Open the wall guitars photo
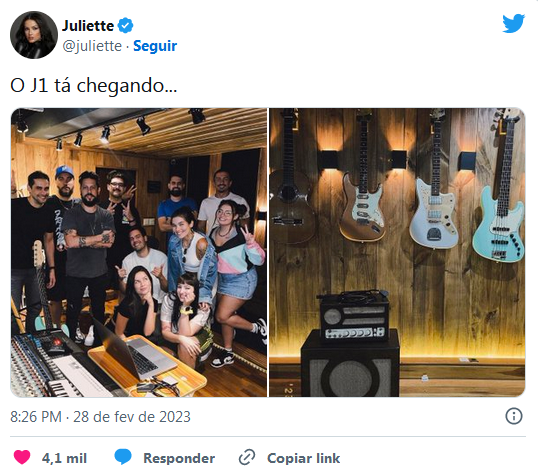 [397, 253]
